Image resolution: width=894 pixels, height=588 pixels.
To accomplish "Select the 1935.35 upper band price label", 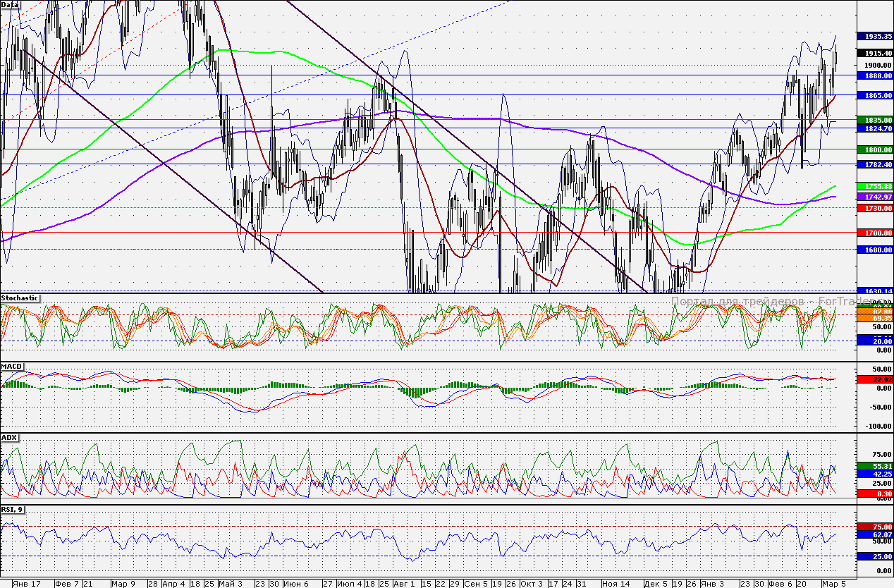I will point(874,36).
